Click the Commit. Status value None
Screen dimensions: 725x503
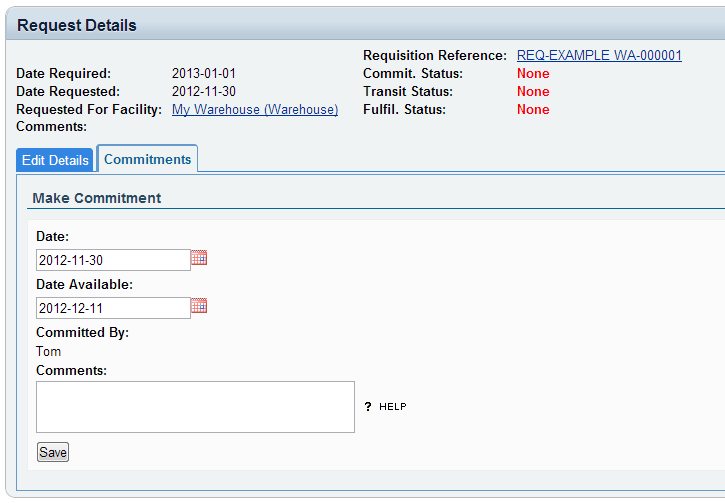click(x=533, y=73)
